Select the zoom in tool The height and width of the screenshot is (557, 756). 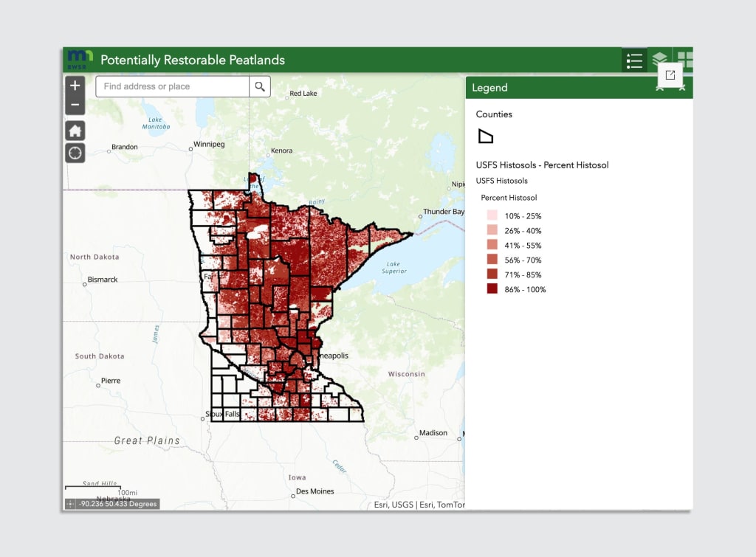75,85
